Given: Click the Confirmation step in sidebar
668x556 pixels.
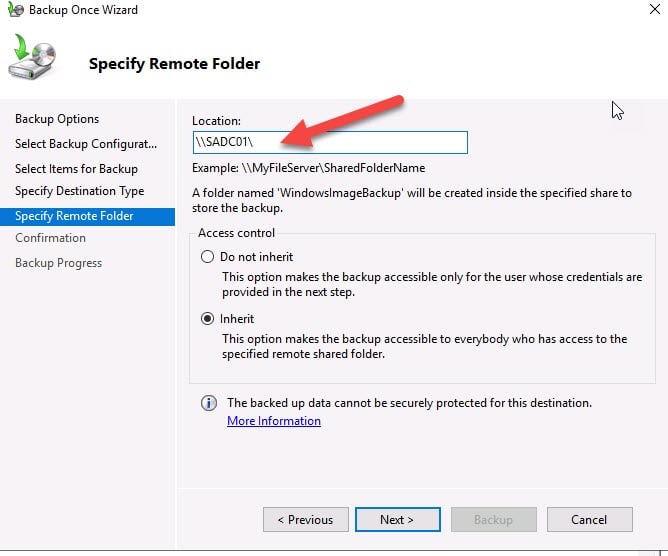Looking at the screenshot, I should 50,238.
